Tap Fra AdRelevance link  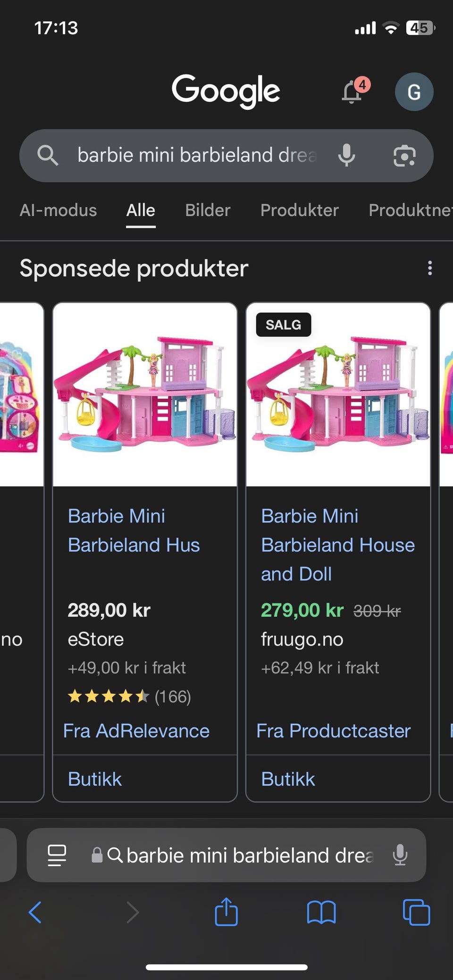136,731
